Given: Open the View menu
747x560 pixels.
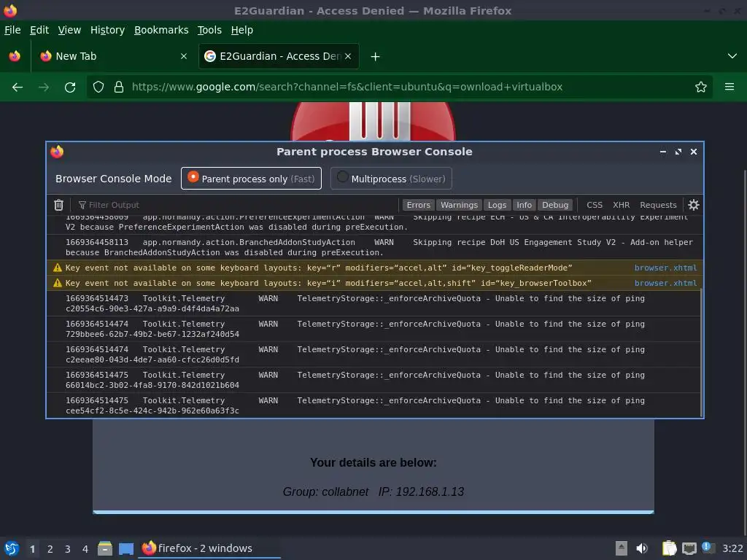Looking at the screenshot, I should (x=69, y=30).
